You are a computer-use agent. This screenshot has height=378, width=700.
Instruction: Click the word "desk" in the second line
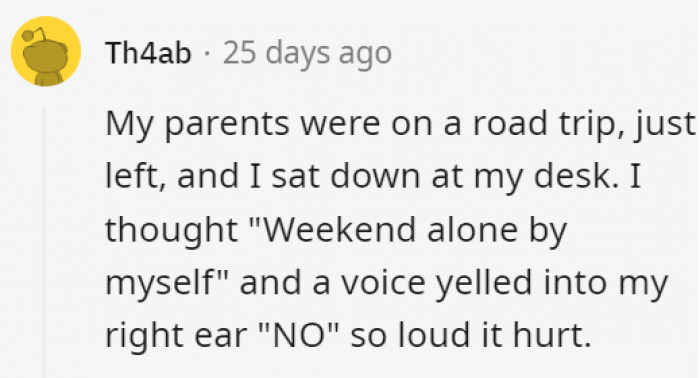[x=572, y=176]
